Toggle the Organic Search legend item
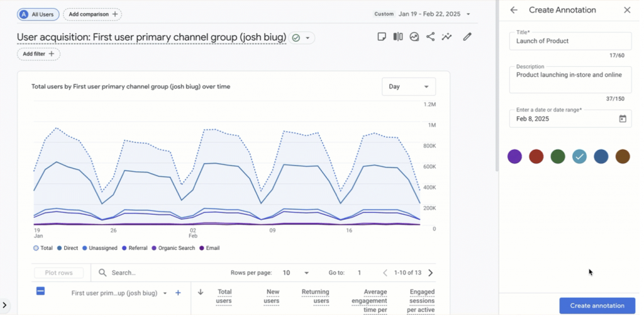The width and height of the screenshot is (644, 318). point(173,248)
